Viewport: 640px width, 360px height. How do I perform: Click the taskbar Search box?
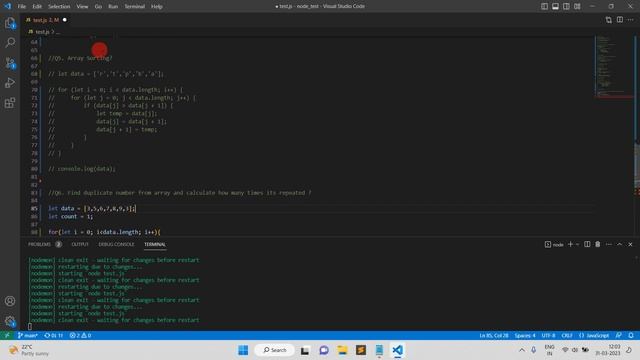275,350
